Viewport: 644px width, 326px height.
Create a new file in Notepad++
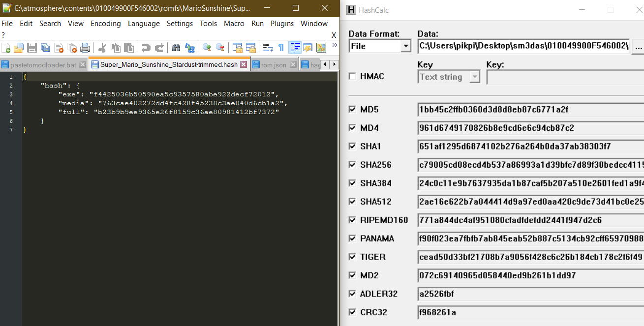point(6,48)
